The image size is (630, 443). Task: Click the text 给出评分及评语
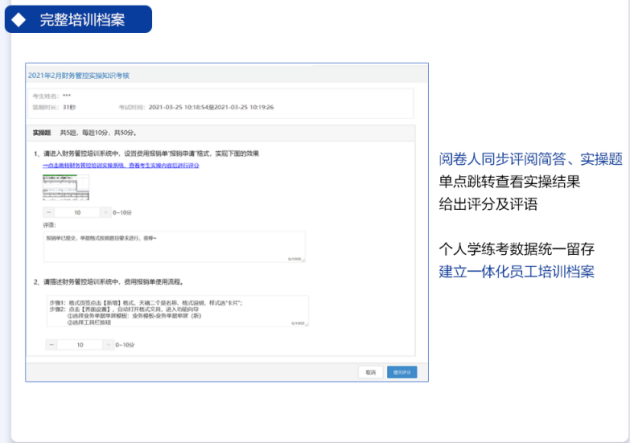click(x=488, y=204)
